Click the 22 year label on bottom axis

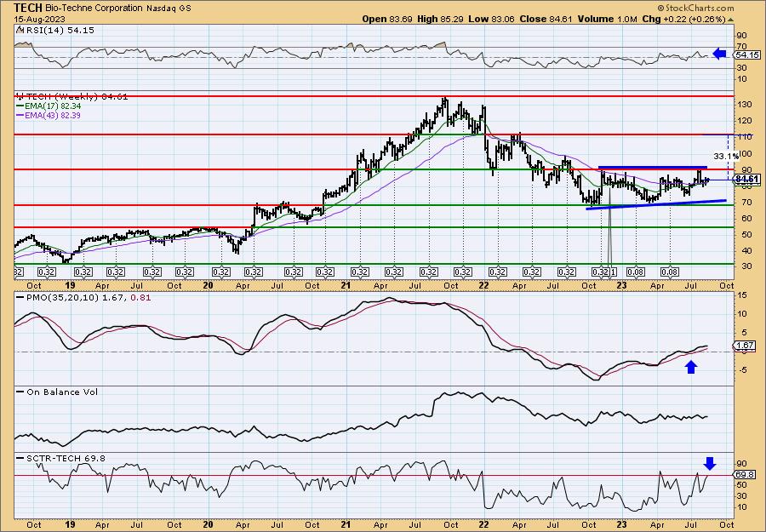484,524
